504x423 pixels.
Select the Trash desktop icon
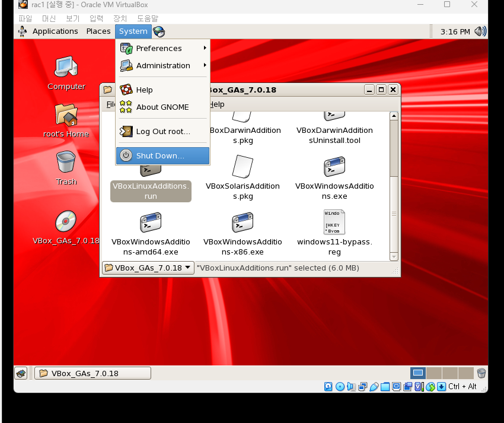click(x=66, y=168)
